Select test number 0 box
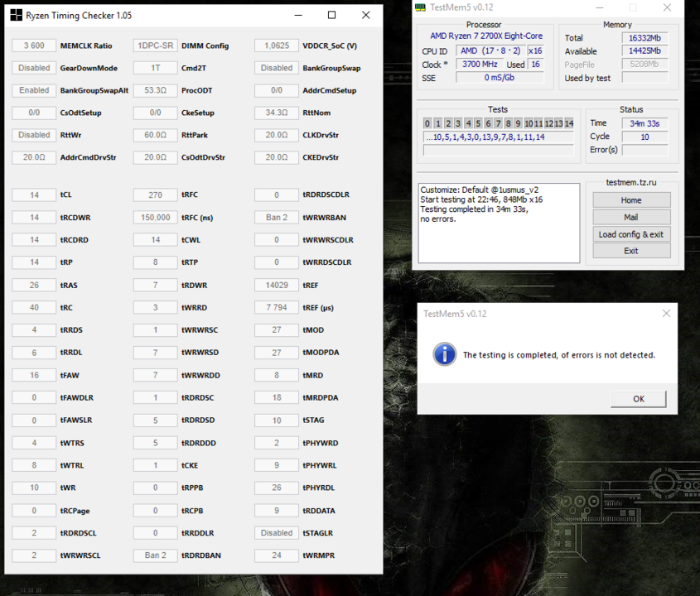This screenshot has width=700, height=596. pos(427,123)
